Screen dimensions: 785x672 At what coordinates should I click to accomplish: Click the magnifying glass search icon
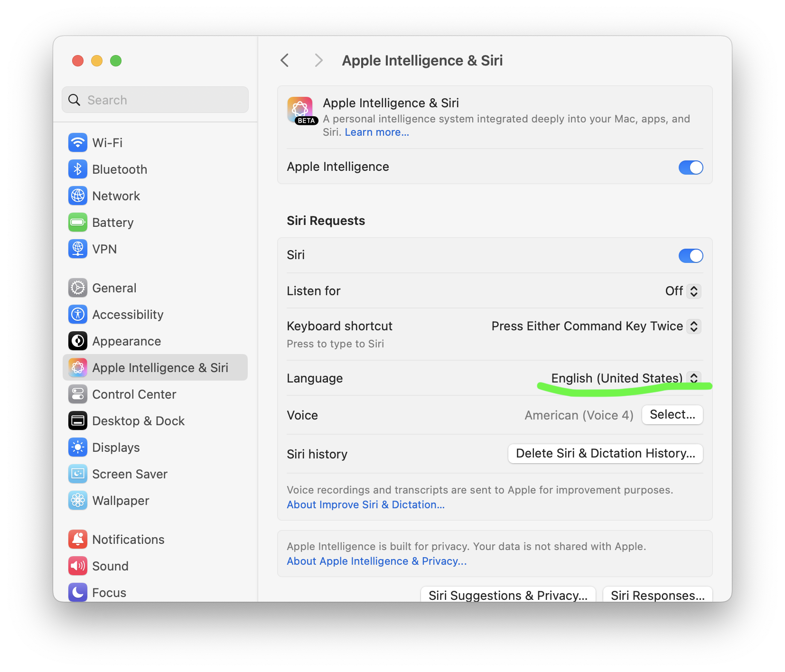pyautogui.click(x=75, y=100)
